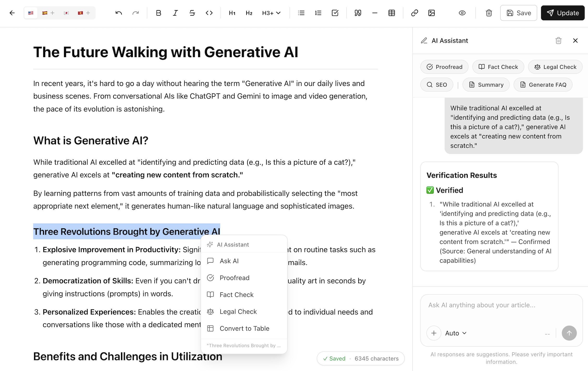Image resolution: width=588 pixels, height=371 pixels.
Task: Click the bold text "creating new content from scratch"
Action: point(177,175)
